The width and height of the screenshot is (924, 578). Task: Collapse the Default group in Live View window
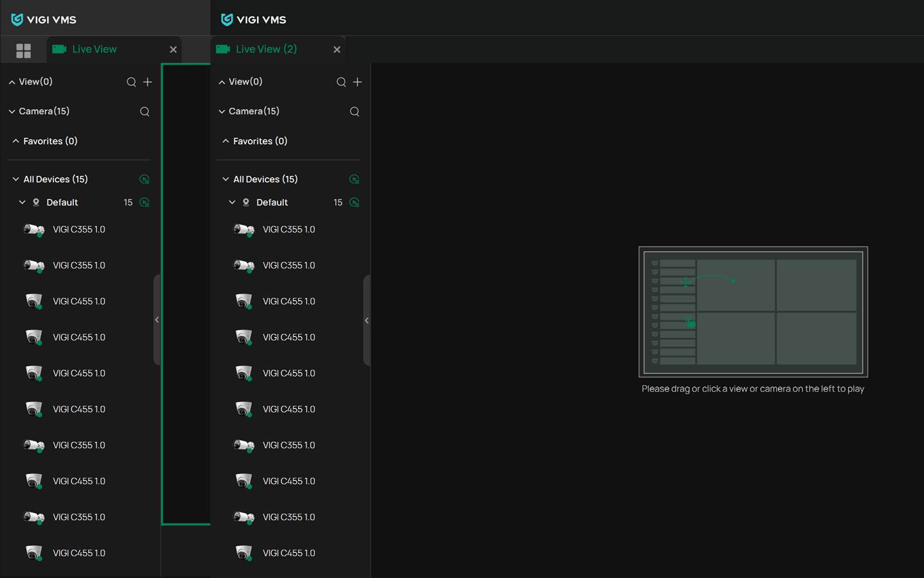[22, 202]
